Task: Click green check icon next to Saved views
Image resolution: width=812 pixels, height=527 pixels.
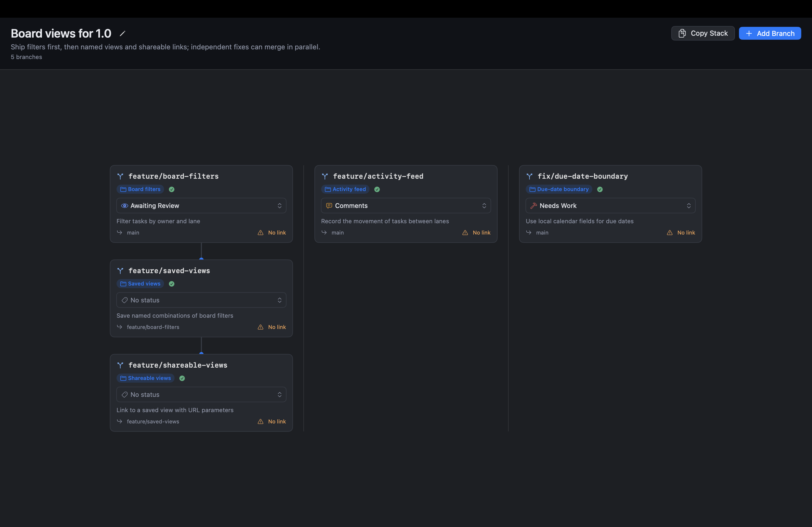Action: coord(172,284)
